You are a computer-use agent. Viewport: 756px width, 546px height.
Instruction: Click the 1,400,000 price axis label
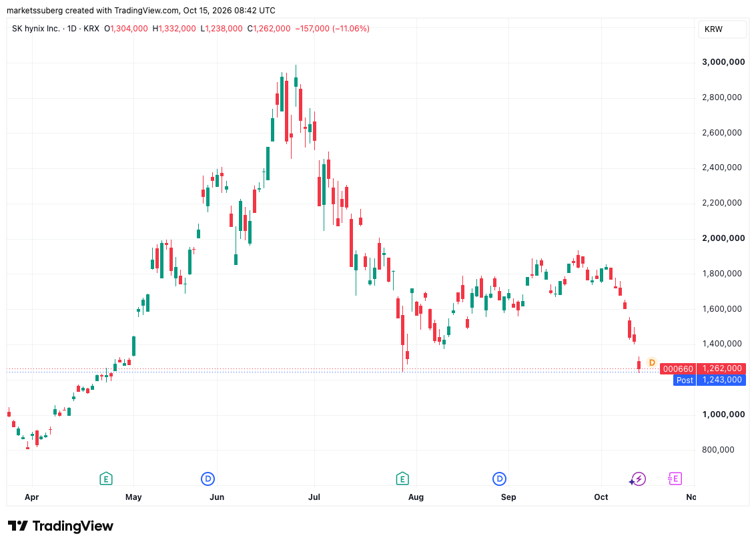pos(722,344)
